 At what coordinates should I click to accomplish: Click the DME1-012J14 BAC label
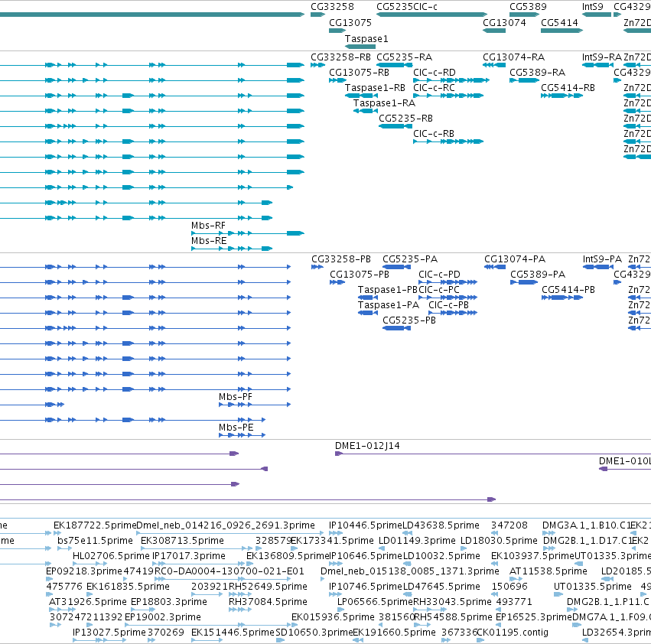367,446
